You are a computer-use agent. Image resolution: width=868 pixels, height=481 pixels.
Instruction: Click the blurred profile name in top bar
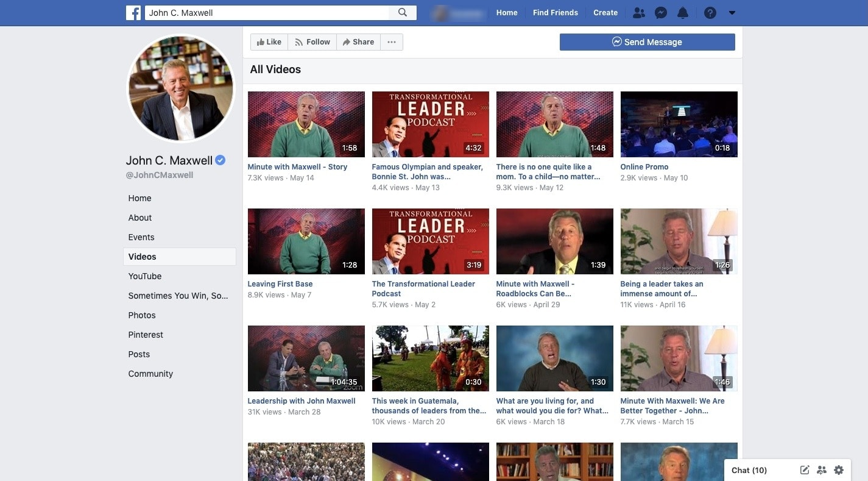459,13
